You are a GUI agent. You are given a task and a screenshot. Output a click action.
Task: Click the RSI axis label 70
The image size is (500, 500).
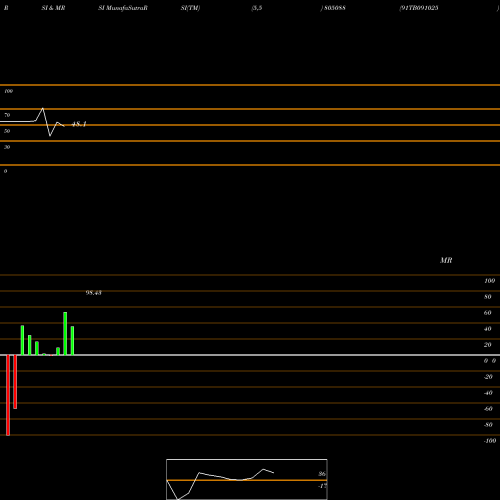coord(7,115)
